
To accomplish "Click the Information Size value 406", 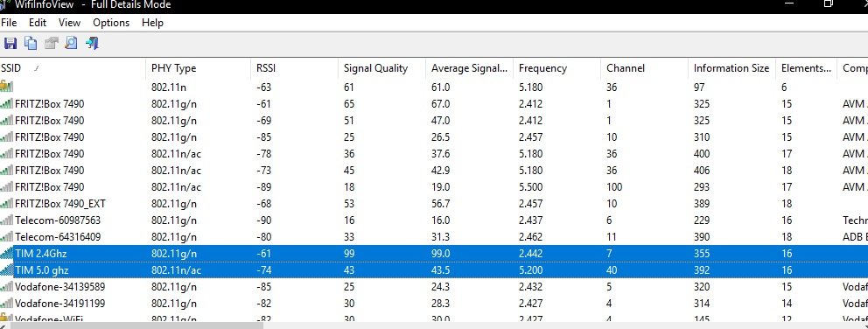I will pyautogui.click(x=702, y=170).
